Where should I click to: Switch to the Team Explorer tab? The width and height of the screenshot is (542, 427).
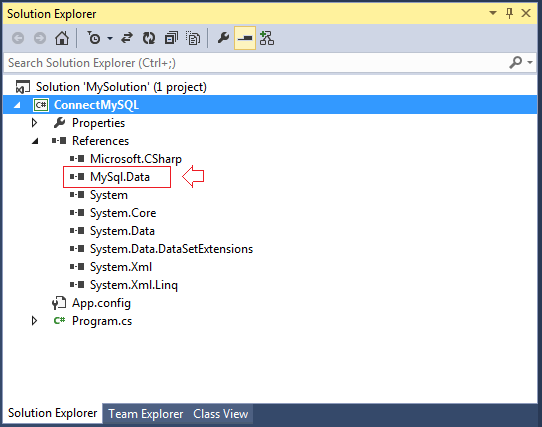(x=146, y=414)
